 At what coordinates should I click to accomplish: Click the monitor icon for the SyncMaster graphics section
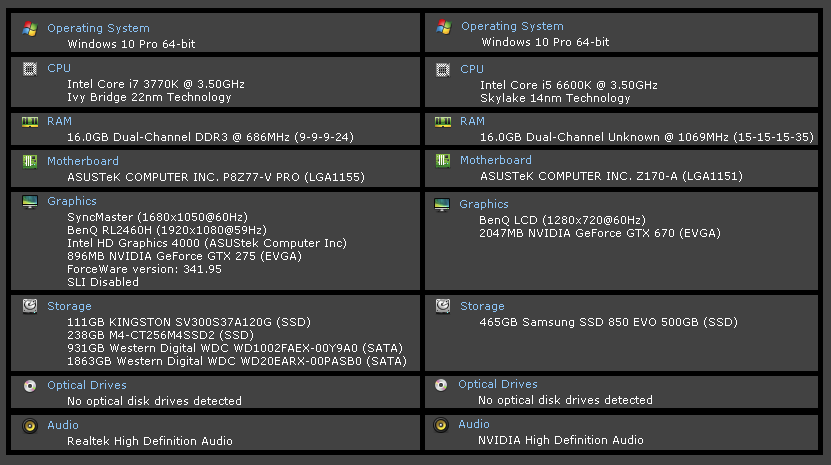[30, 202]
